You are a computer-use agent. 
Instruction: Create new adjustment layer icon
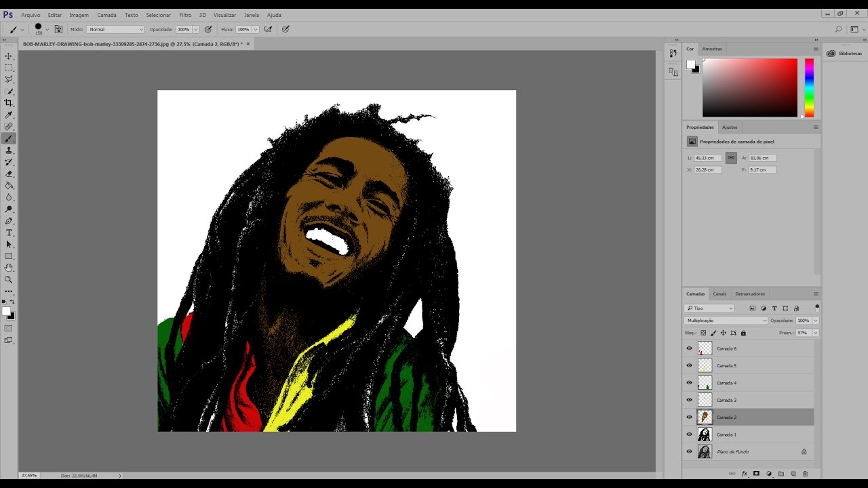point(768,474)
